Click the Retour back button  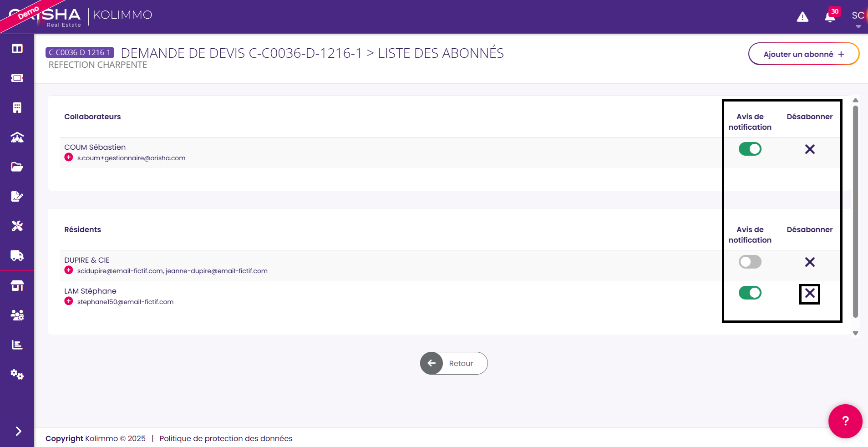[x=454, y=363]
